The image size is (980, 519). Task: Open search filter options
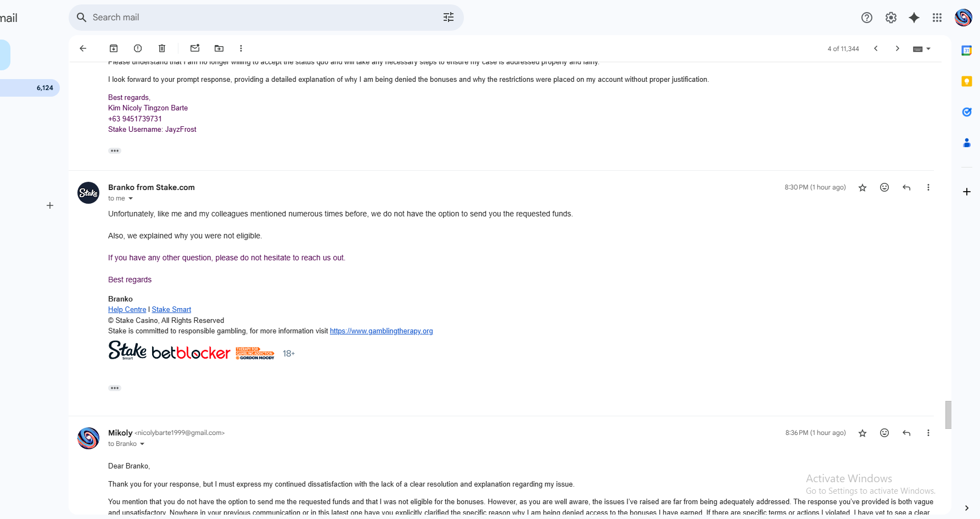point(449,18)
